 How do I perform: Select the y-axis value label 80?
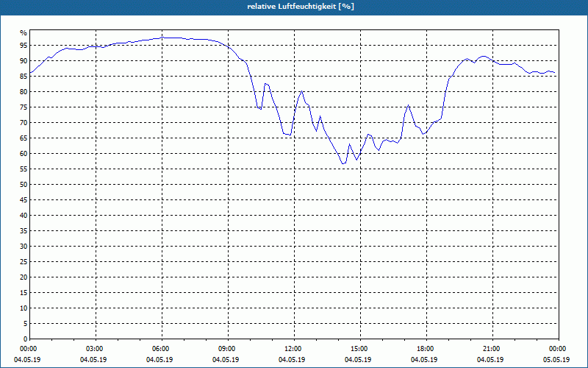tap(24, 91)
